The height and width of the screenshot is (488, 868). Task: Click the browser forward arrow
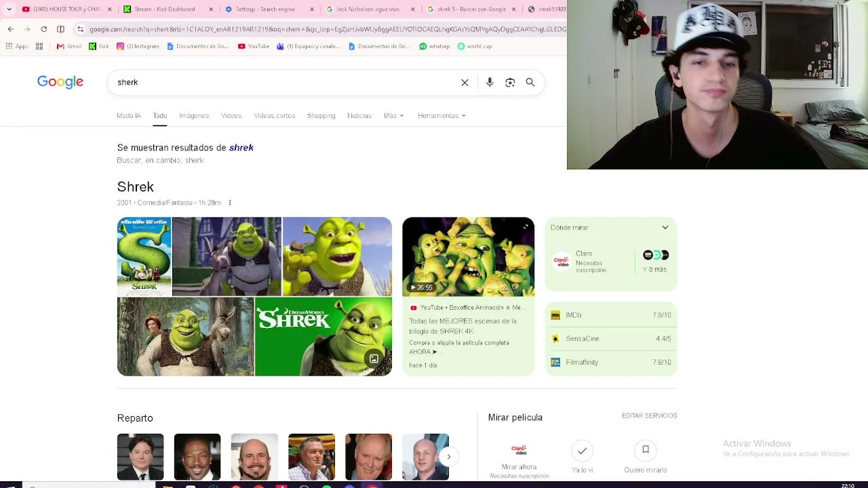tap(27, 29)
